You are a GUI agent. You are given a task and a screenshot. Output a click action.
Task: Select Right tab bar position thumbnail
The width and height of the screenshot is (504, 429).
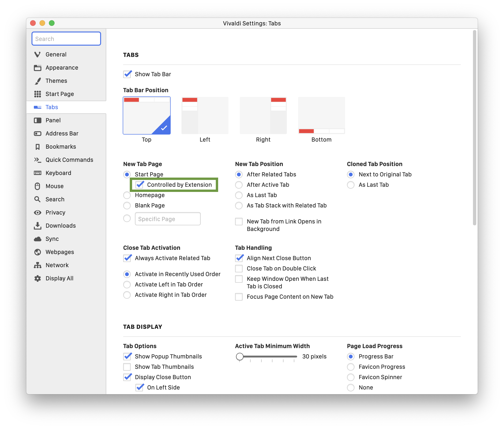[263, 115]
